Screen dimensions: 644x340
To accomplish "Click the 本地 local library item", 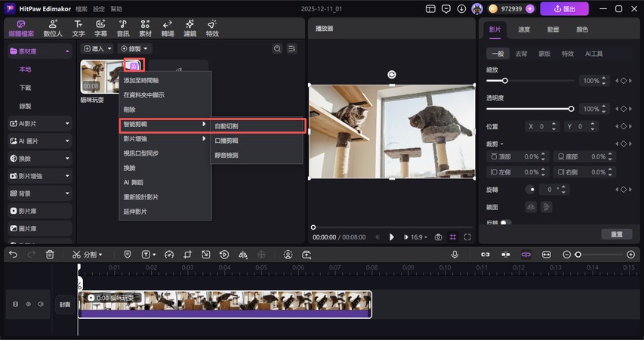I will (x=25, y=69).
